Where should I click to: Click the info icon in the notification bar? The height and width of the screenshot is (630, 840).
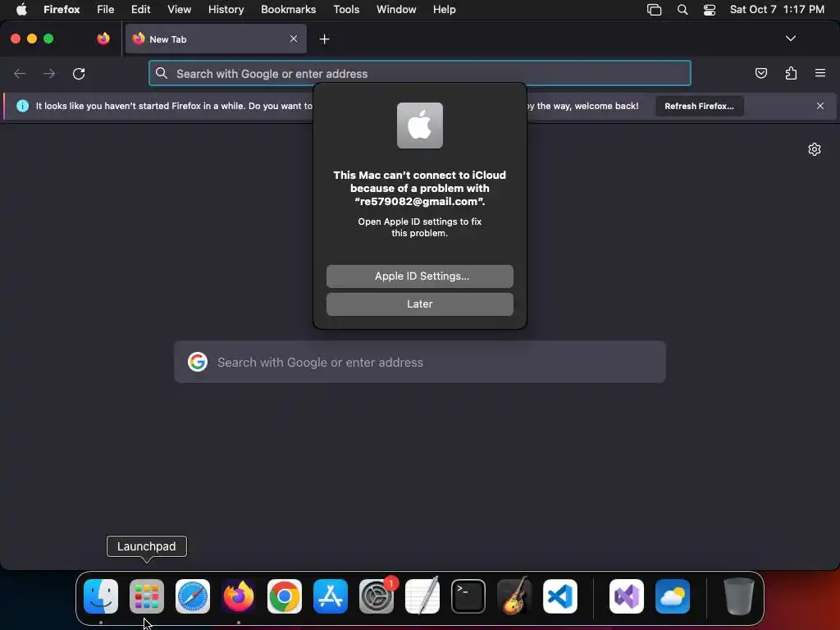22,106
